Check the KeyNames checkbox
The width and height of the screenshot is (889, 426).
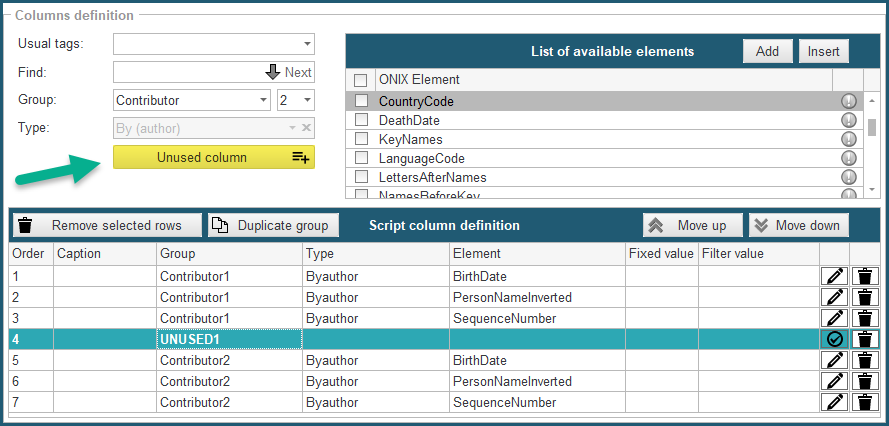361,139
